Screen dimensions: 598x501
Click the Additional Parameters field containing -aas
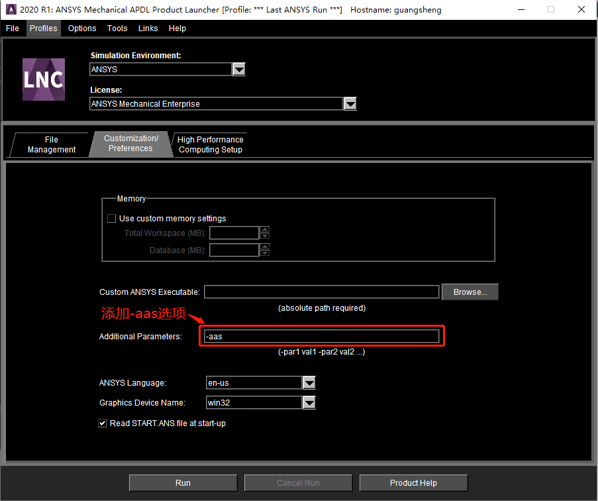pyautogui.click(x=322, y=336)
